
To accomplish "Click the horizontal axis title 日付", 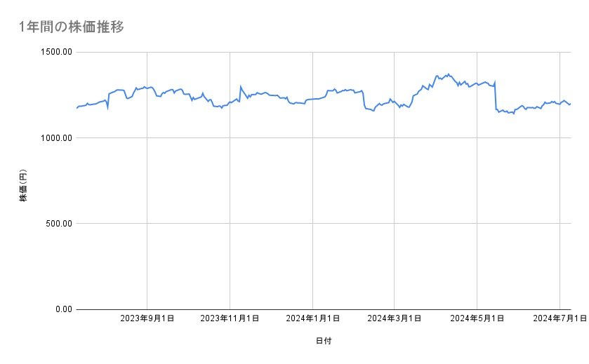I will tap(324, 341).
